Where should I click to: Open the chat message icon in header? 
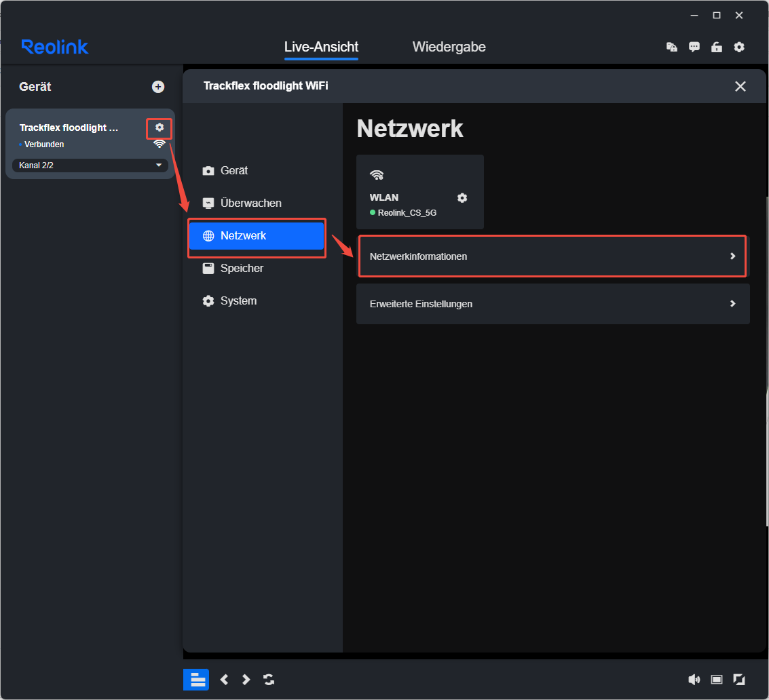[x=694, y=47]
